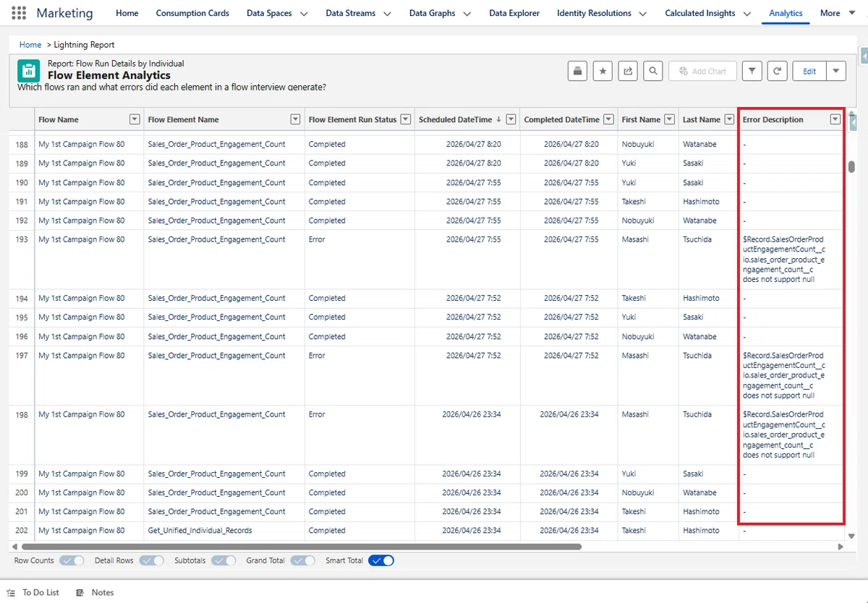
Task: Click the Flow Element Analytics report title
Action: tap(109, 75)
